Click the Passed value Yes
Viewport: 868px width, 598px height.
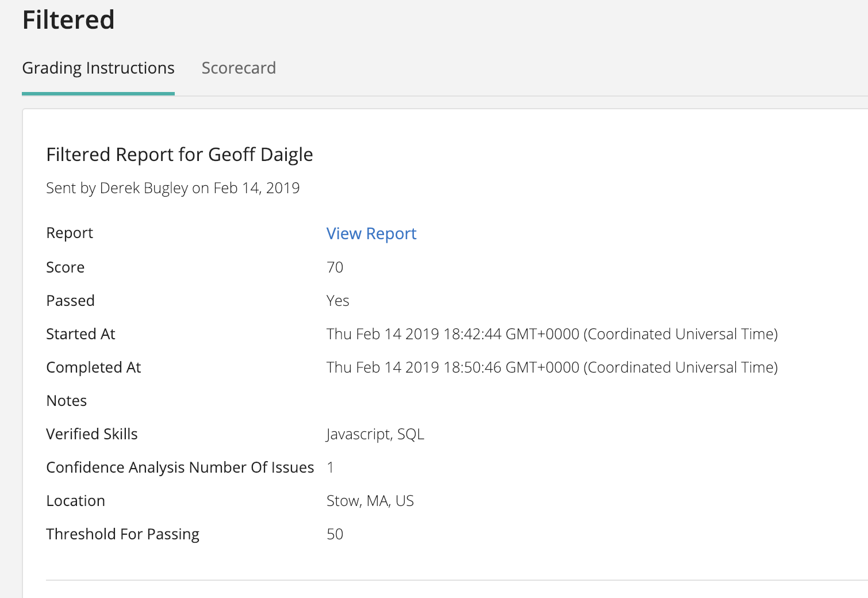[x=337, y=301]
